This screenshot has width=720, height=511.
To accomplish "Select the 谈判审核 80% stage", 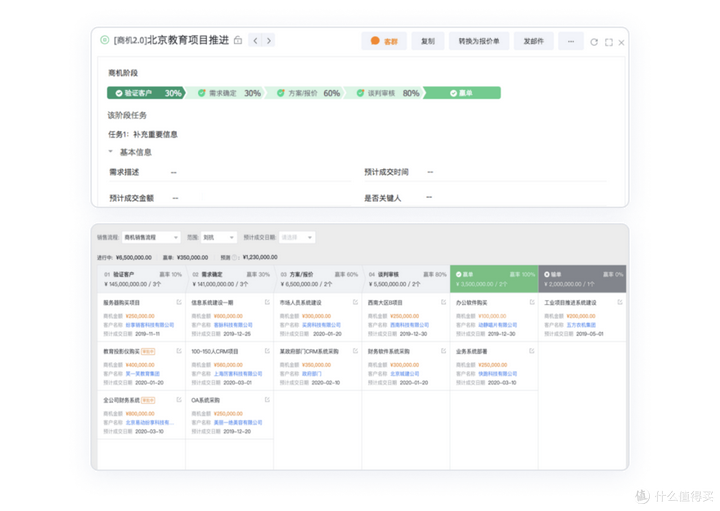I will coord(384,93).
